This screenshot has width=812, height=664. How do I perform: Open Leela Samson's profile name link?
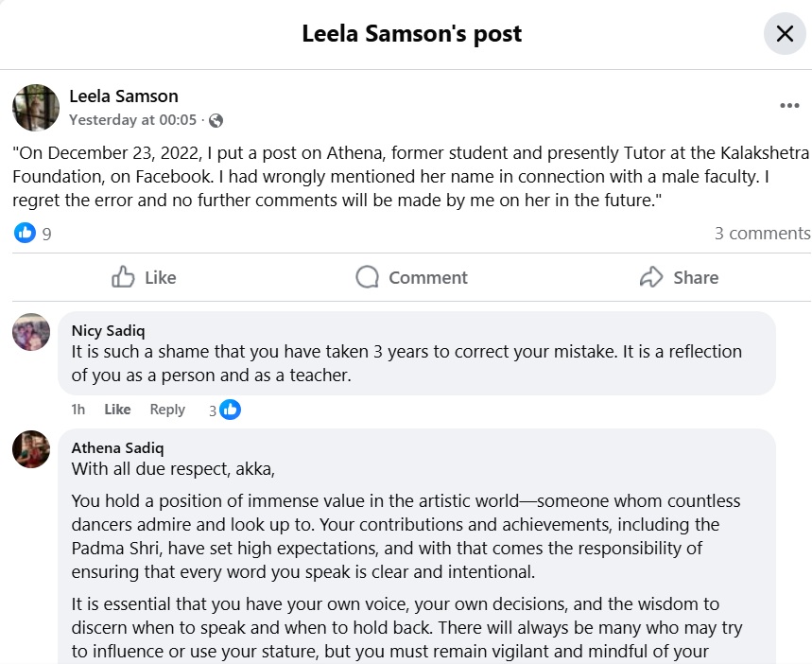click(124, 96)
